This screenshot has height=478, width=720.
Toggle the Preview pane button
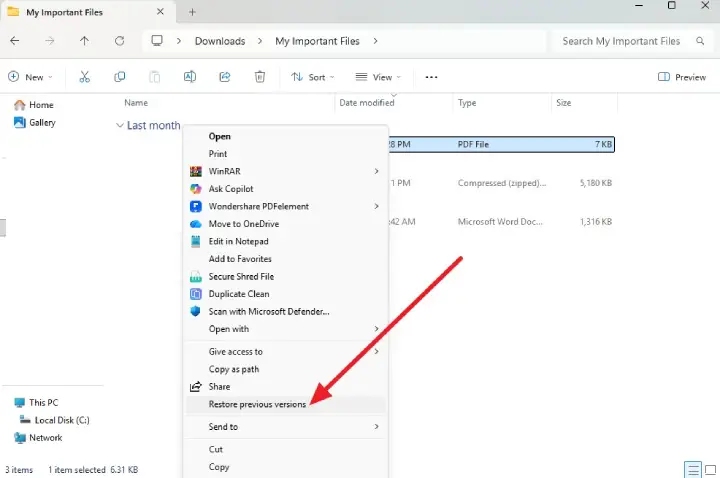tap(681, 77)
